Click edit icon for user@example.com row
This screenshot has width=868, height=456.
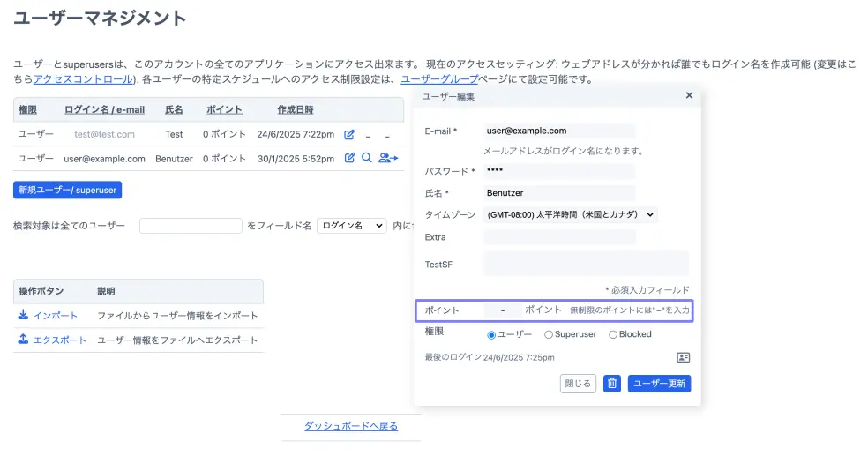tap(349, 158)
